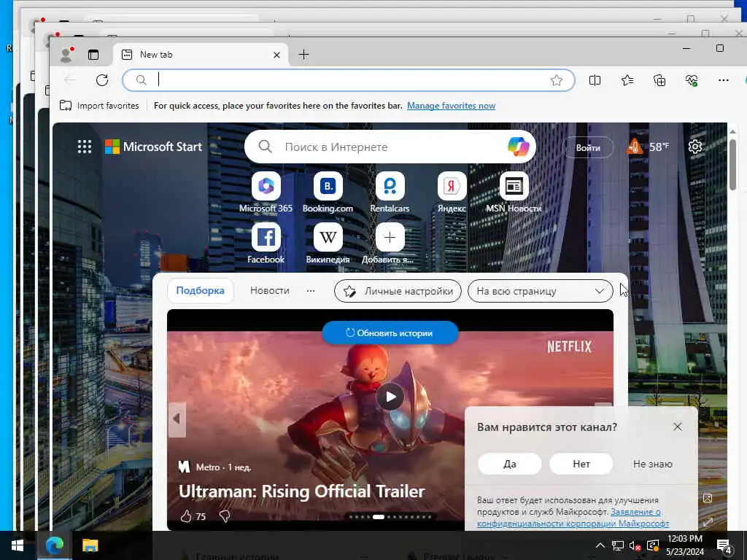
Task: Click the Поиск в Интернете search box
Action: click(x=390, y=147)
